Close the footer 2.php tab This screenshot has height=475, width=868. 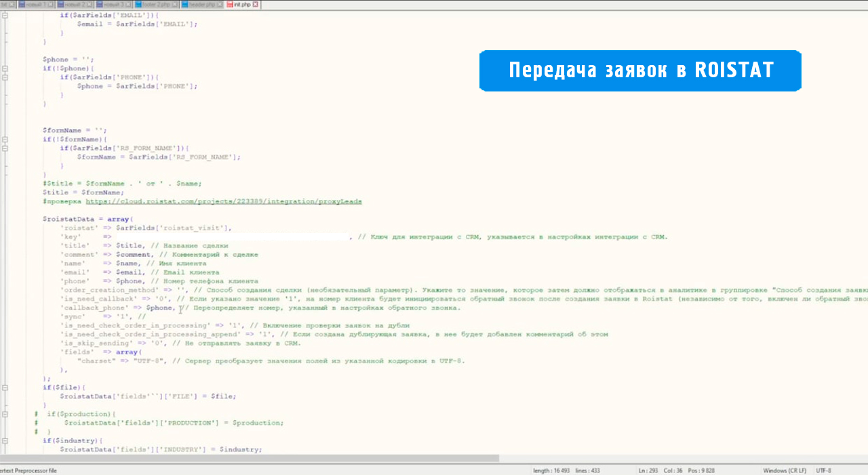pos(175,4)
